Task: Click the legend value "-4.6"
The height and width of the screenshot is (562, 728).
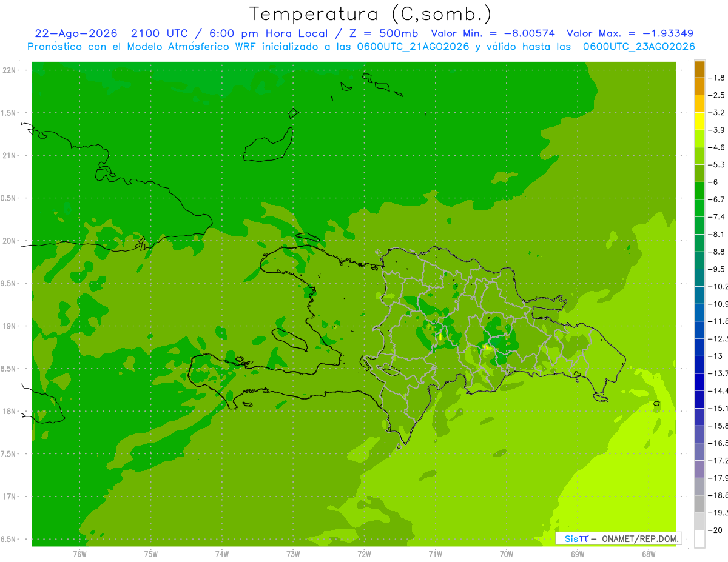Action: [716, 147]
